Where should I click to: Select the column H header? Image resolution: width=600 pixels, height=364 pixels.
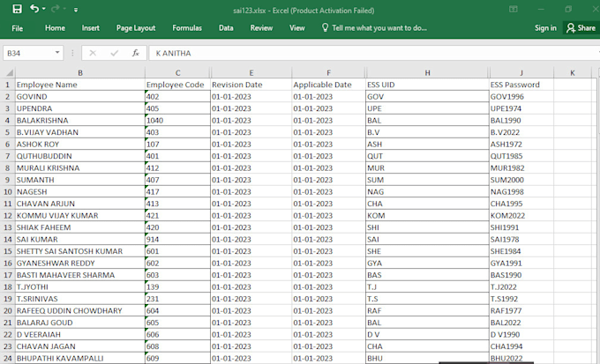(x=426, y=72)
